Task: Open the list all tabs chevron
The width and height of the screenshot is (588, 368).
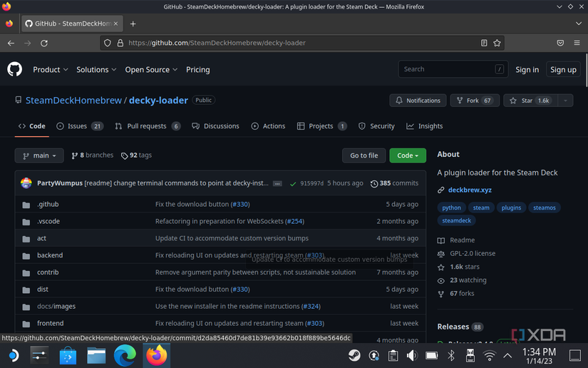Action: pyautogui.click(x=578, y=24)
